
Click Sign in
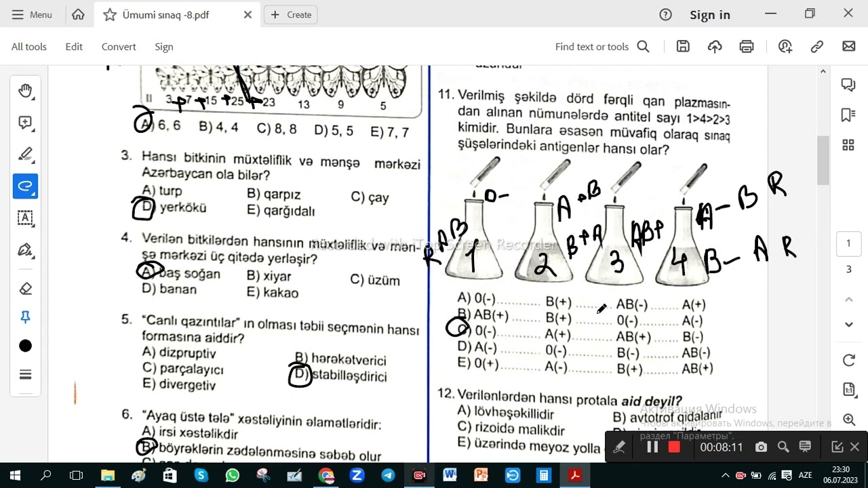[710, 14]
